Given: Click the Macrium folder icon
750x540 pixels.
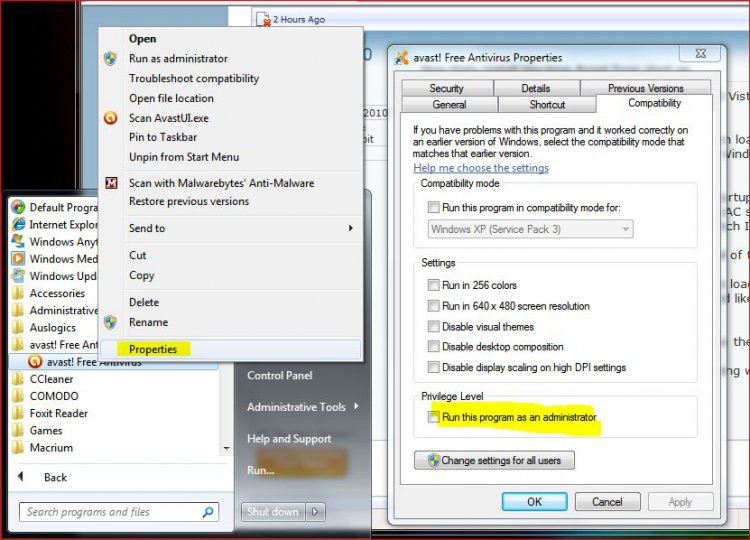Looking at the screenshot, I should pos(18,448).
